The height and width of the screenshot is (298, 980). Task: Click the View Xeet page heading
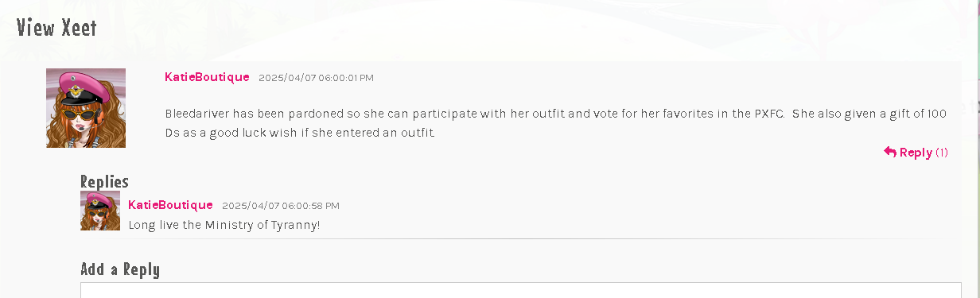point(56,28)
